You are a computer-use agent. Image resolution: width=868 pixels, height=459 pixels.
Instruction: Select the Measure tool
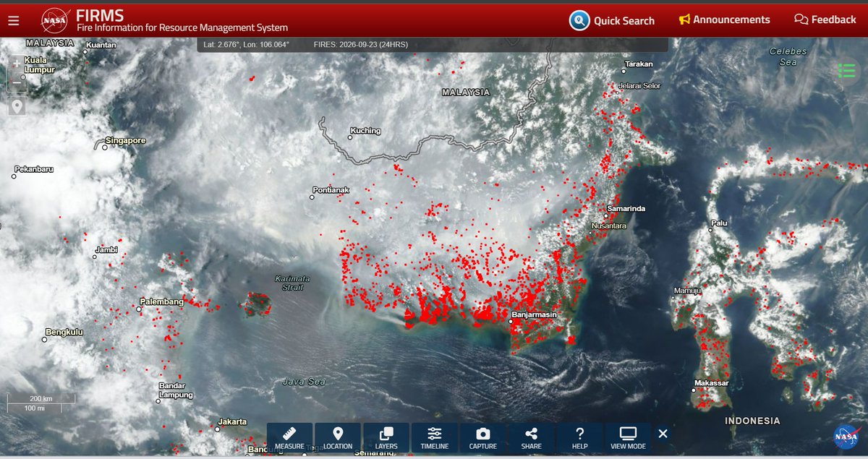(x=289, y=438)
